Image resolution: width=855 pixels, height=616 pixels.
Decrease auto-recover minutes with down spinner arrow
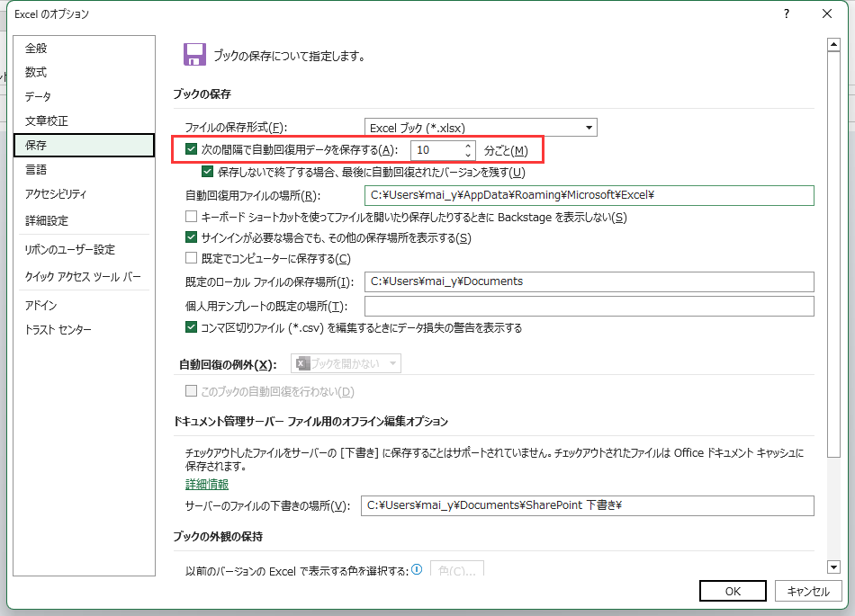[468, 155]
